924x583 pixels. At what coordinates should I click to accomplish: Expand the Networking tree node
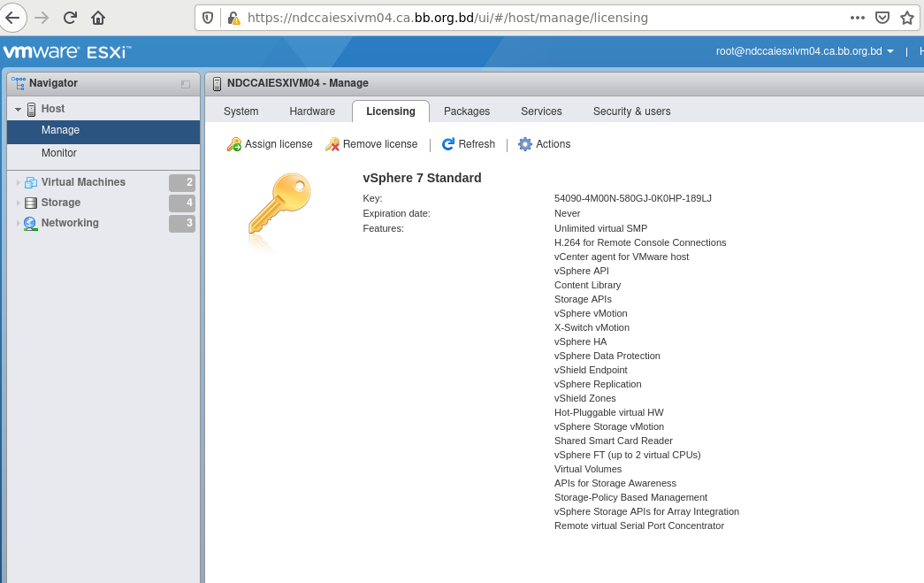tap(18, 224)
